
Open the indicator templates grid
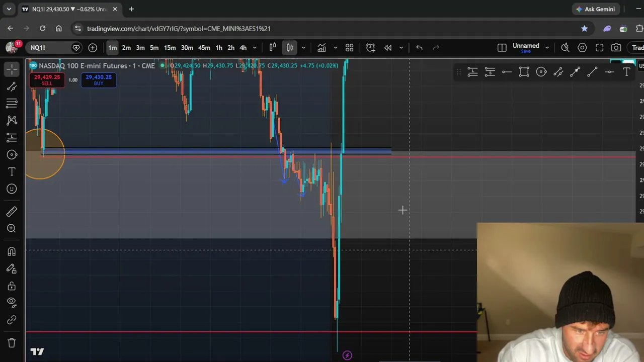coord(350,48)
